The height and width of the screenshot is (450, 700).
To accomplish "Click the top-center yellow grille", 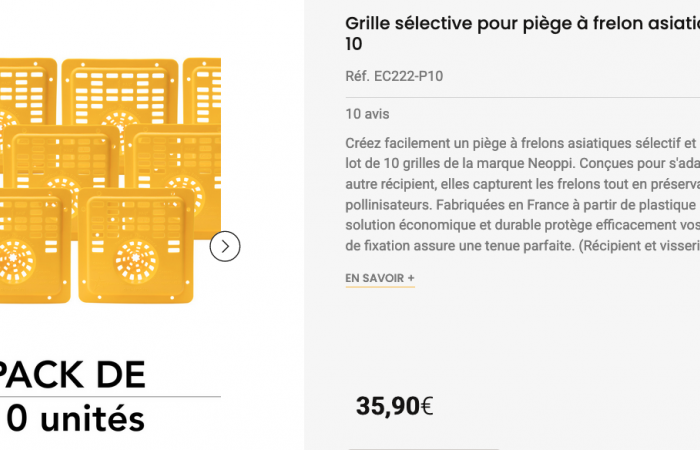I will tap(118, 90).
